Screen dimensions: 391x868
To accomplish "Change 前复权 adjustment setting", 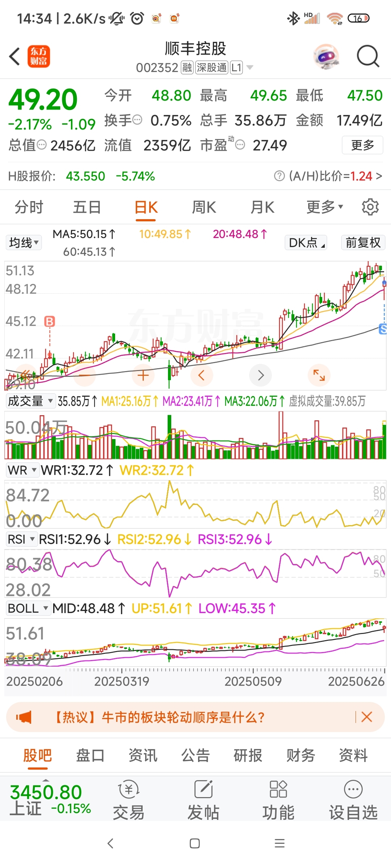I will 363,243.
